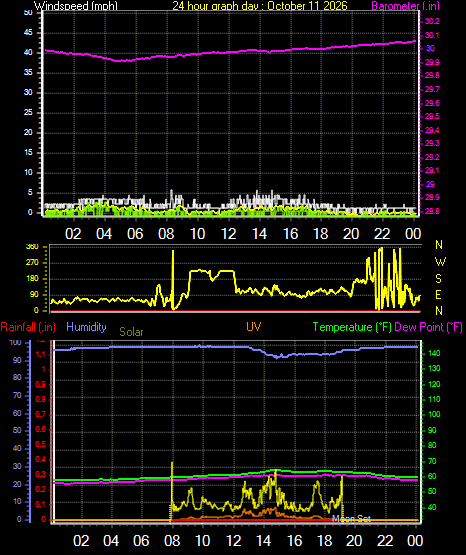The height and width of the screenshot is (555, 466).
Task: Click the "90" wind direction axis value
Action: [x=34, y=295]
